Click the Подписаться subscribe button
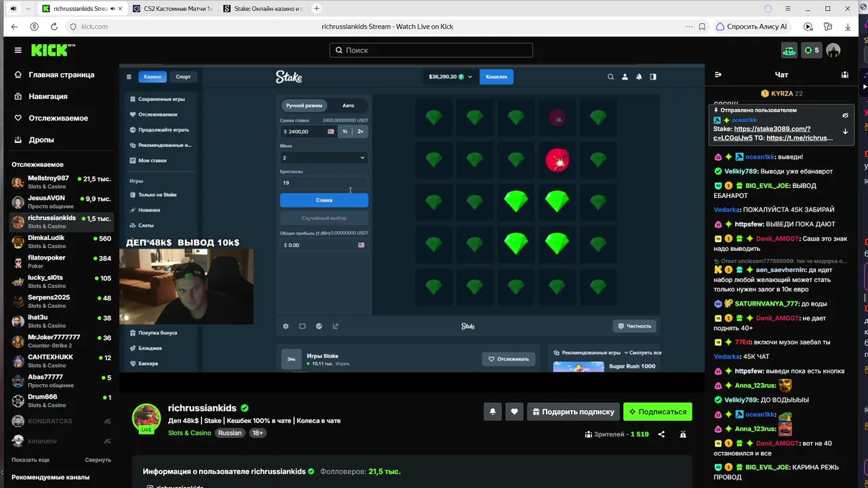868x488 pixels. [658, 411]
